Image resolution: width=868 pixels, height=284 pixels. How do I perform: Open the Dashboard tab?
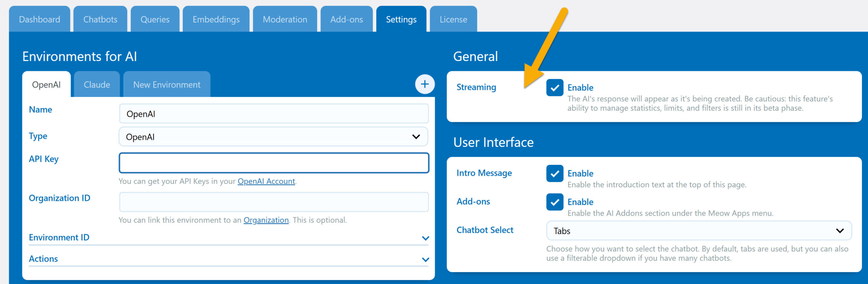coord(40,19)
